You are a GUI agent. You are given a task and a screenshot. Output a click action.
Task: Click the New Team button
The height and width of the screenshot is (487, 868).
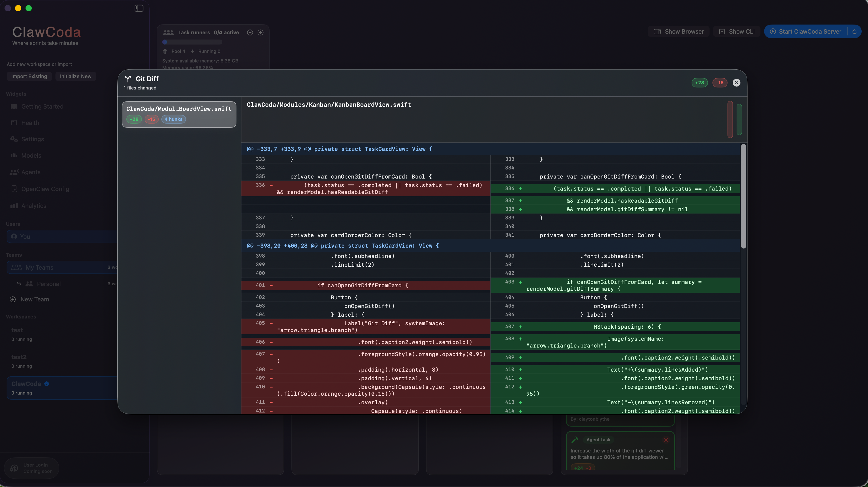tap(30, 300)
